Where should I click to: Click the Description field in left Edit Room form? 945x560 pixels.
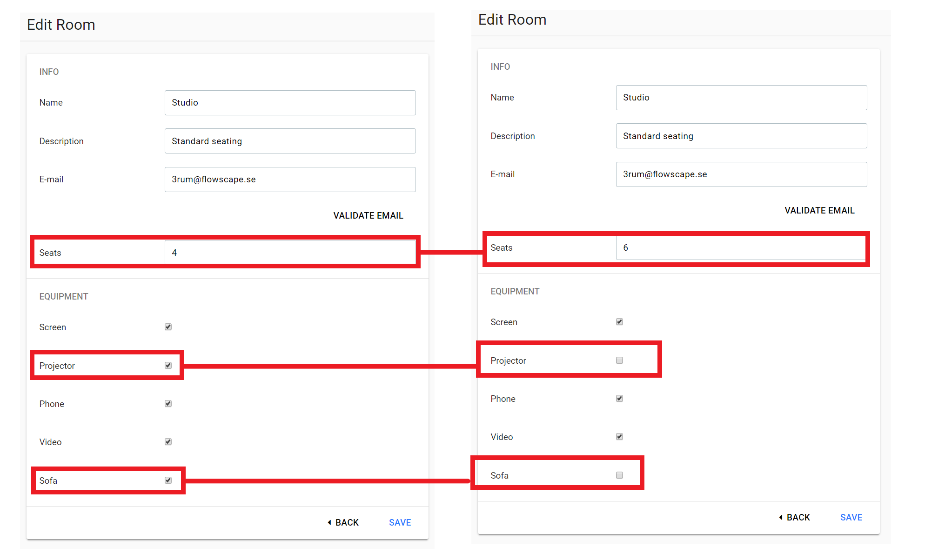click(290, 141)
